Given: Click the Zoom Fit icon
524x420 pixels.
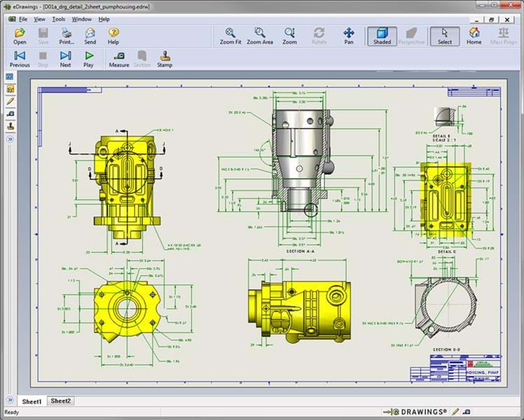Looking at the screenshot, I should 230,36.
